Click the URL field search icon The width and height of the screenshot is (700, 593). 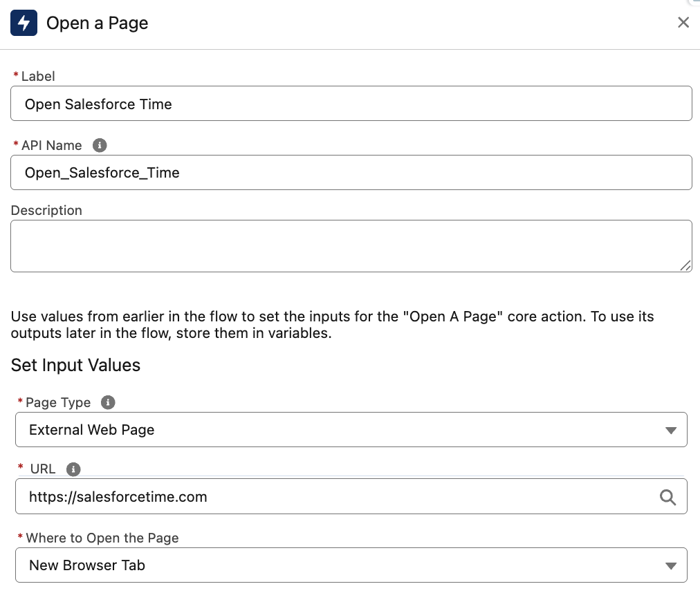coord(668,497)
